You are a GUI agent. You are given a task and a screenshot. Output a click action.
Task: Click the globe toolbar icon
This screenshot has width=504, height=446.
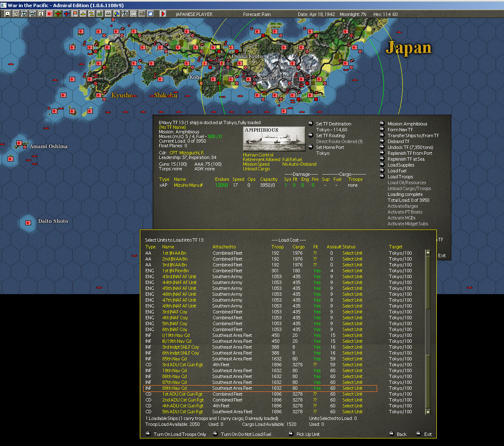pyautogui.click(x=117, y=14)
